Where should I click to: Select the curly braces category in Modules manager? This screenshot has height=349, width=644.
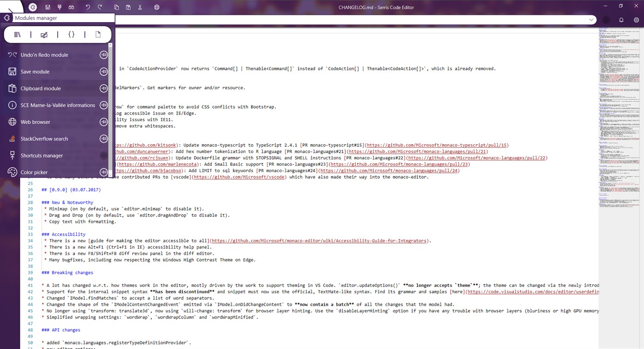point(71,34)
